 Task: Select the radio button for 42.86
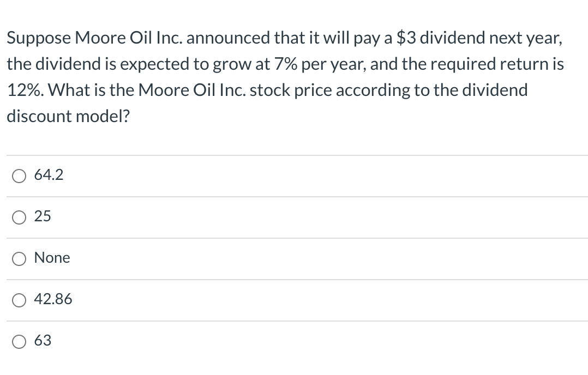pos(19,300)
